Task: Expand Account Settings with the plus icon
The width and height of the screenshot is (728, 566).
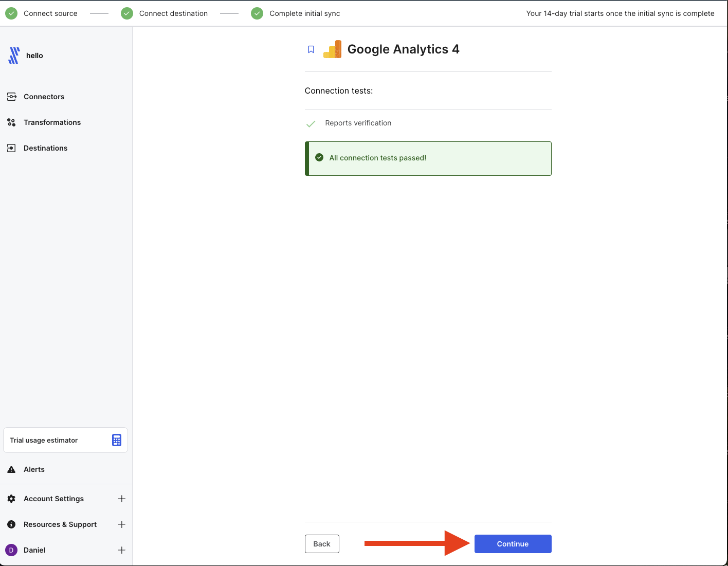Action: pyautogui.click(x=122, y=499)
